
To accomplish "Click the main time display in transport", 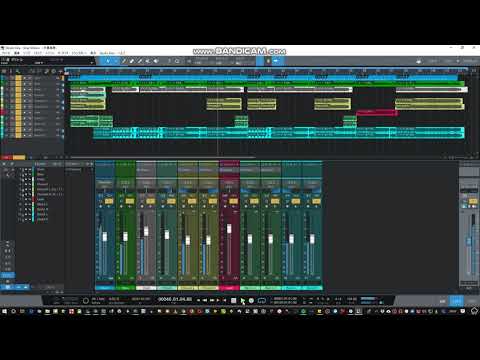I will pyautogui.click(x=174, y=299).
